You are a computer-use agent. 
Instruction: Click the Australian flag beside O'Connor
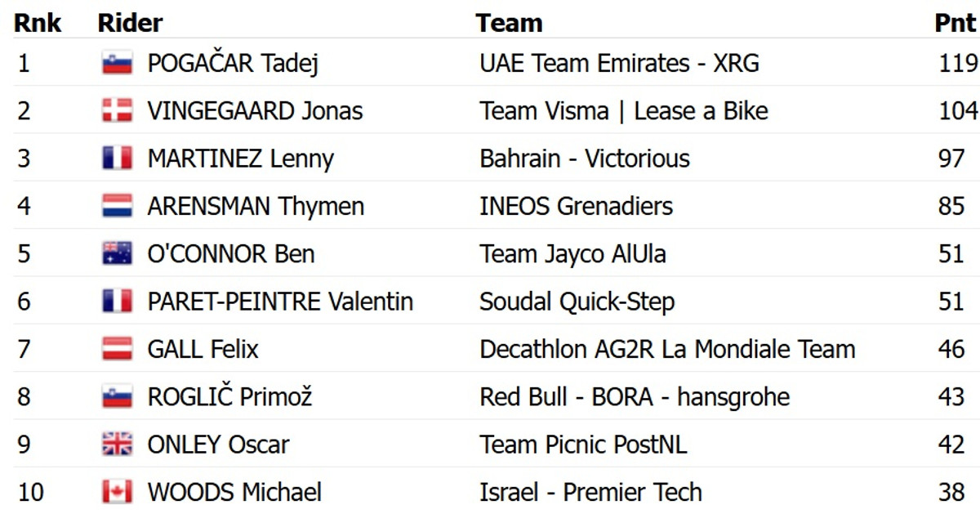pos(117,253)
